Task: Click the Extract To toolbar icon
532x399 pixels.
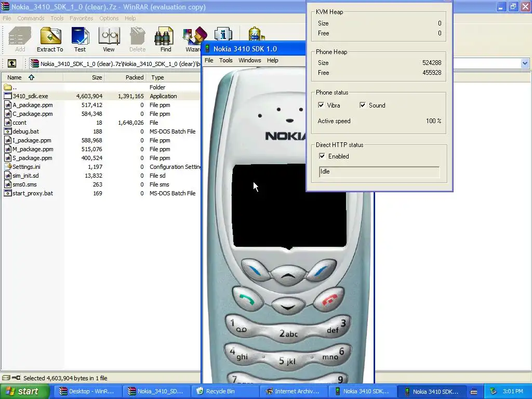Action: point(50,39)
